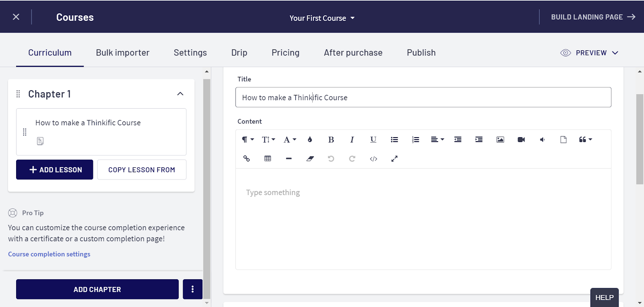Open the quote dropdown
The image size is (644, 307).
[586, 140]
